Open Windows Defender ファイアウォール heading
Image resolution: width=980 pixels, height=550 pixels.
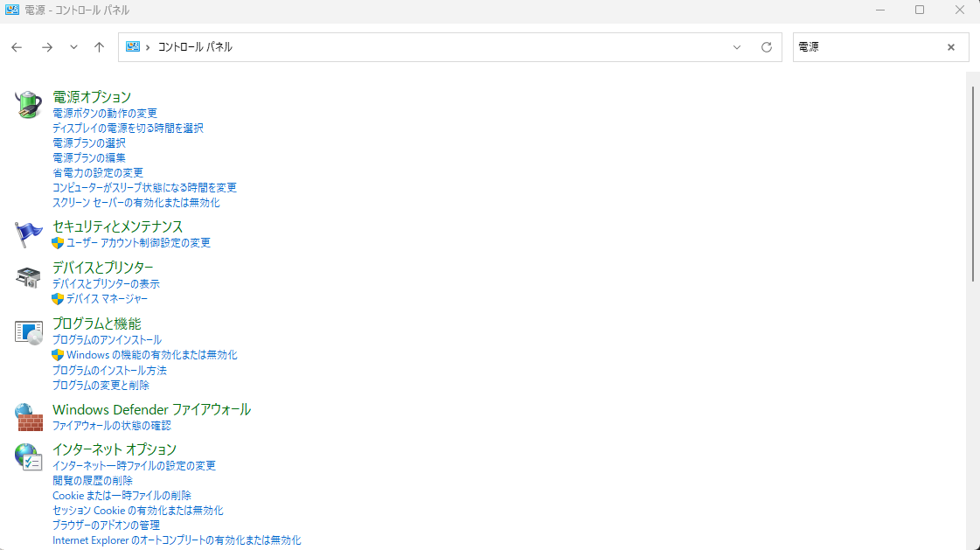tap(152, 410)
